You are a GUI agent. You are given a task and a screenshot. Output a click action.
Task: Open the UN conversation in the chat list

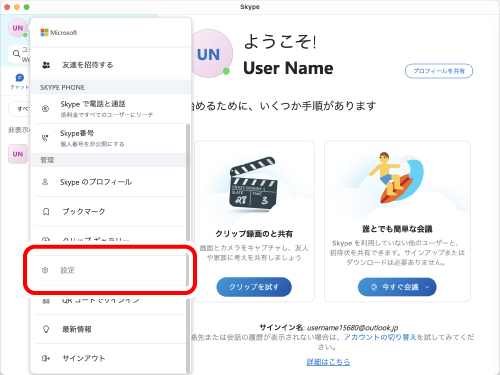click(x=18, y=154)
